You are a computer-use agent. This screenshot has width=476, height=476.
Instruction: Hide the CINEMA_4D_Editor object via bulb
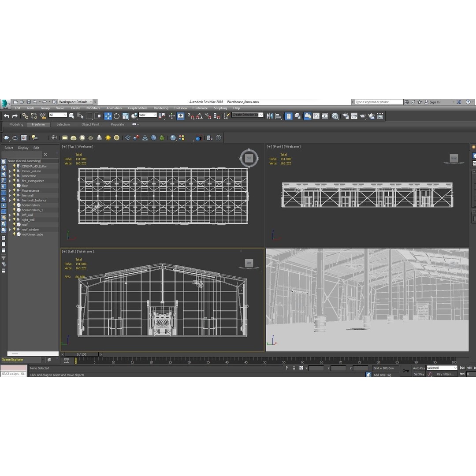coord(14,166)
